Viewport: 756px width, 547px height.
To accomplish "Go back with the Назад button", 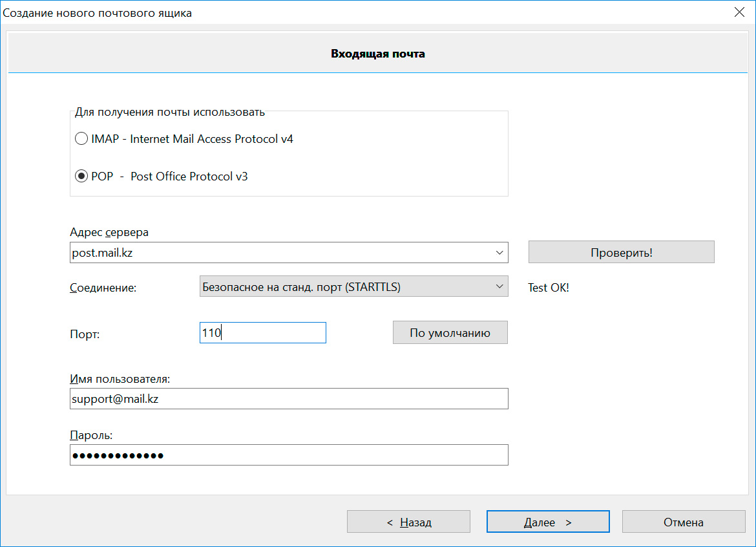I will tap(408, 522).
